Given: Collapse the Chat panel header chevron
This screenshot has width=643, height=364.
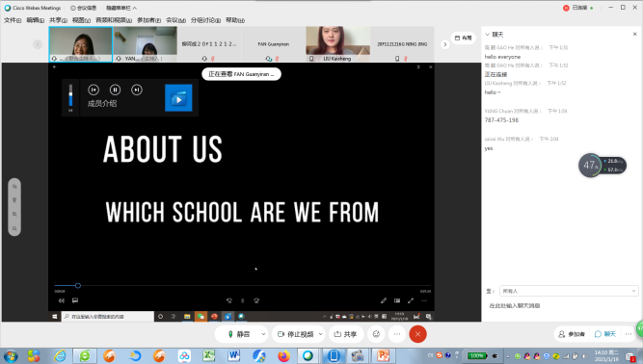Looking at the screenshot, I should (x=487, y=35).
